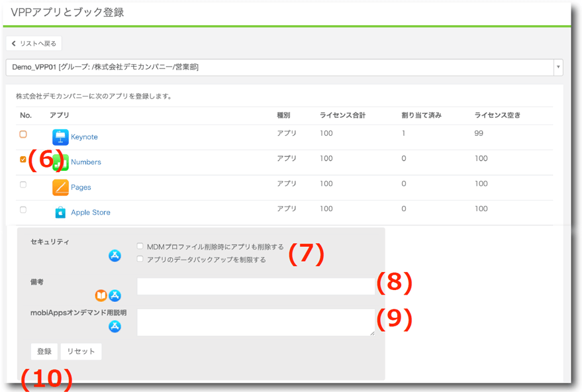Open the Keynote app link
582x392 pixels.
click(84, 137)
